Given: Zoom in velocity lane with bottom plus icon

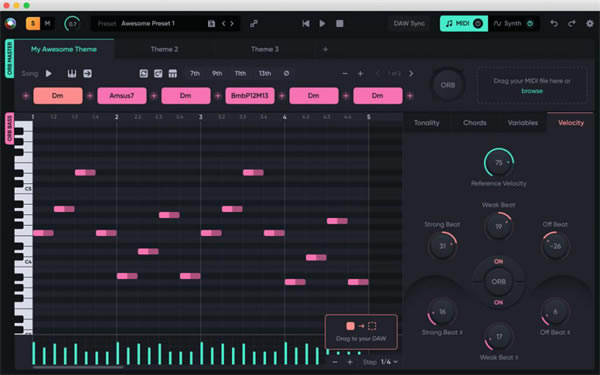Looking at the screenshot, I should click(x=350, y=362).
